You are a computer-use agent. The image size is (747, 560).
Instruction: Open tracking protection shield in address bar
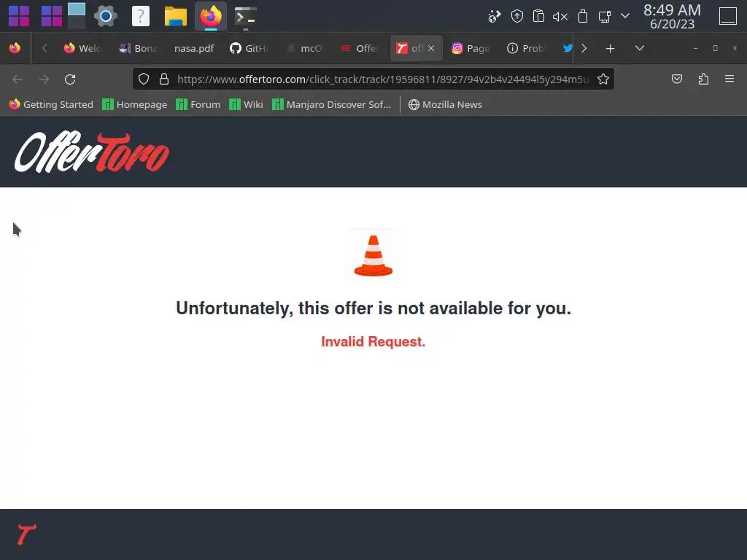(144, 79)
